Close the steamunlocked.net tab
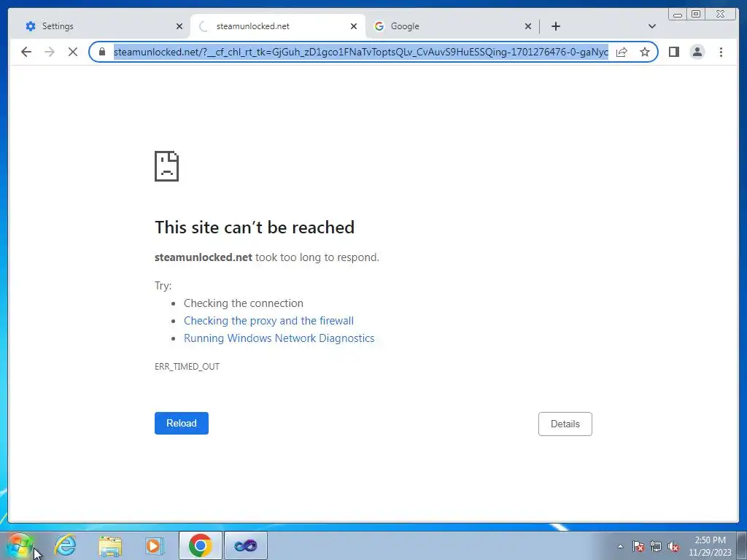 354,26
